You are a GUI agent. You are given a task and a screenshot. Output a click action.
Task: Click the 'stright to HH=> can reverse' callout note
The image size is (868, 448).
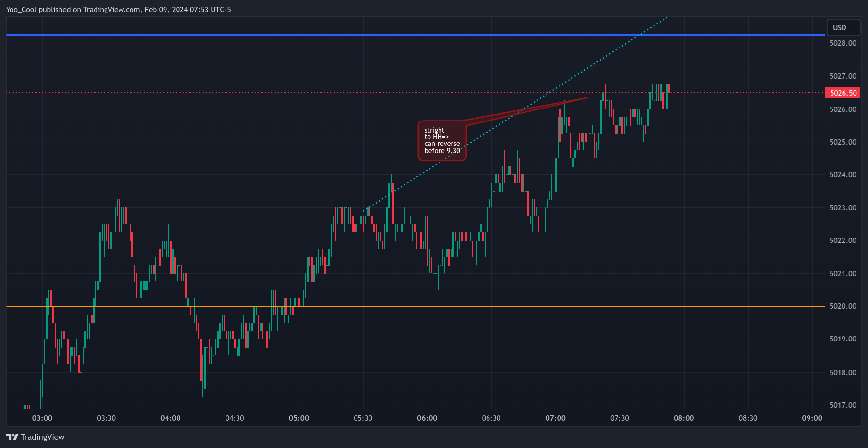pos(442,141)
